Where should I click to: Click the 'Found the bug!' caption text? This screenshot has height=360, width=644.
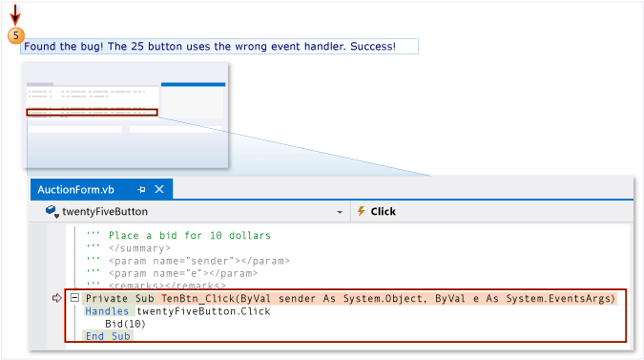click(210, 47)
